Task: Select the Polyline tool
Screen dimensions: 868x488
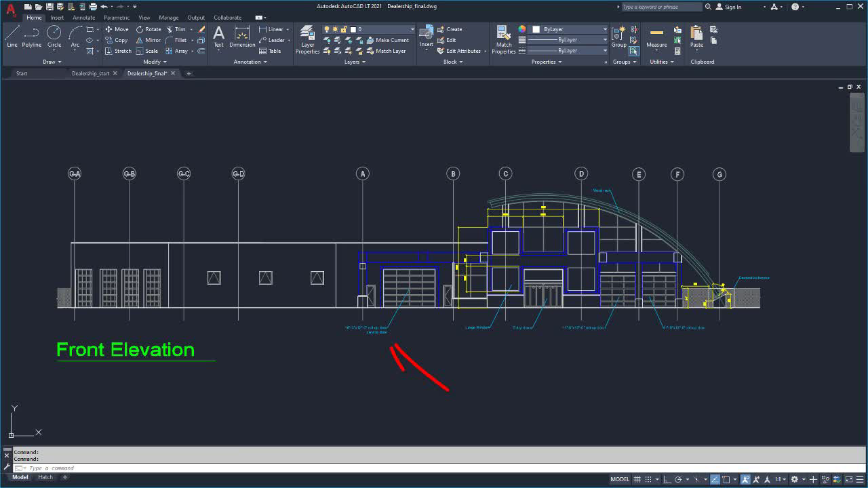Action: click(31, 34)
